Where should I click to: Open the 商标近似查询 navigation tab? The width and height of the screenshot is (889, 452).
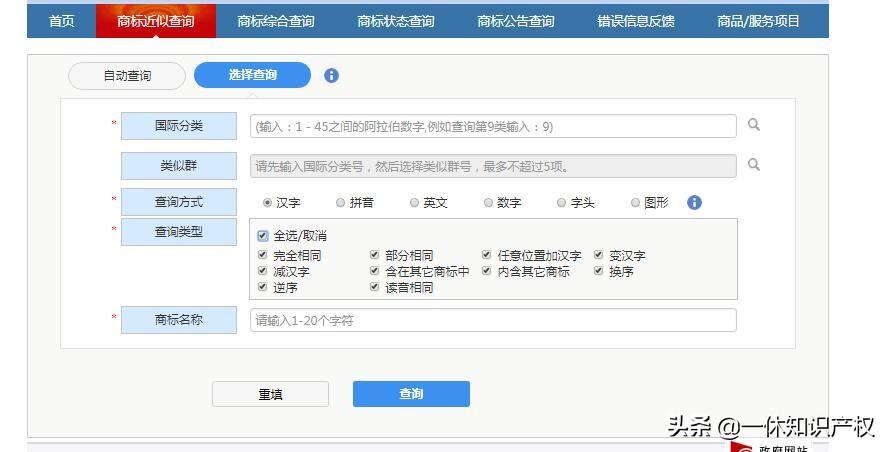pos(156,21)
